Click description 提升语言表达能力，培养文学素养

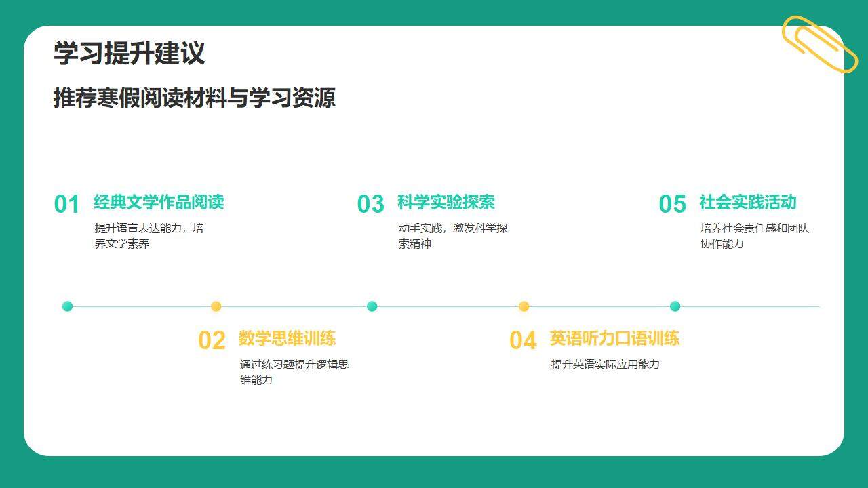149,236
